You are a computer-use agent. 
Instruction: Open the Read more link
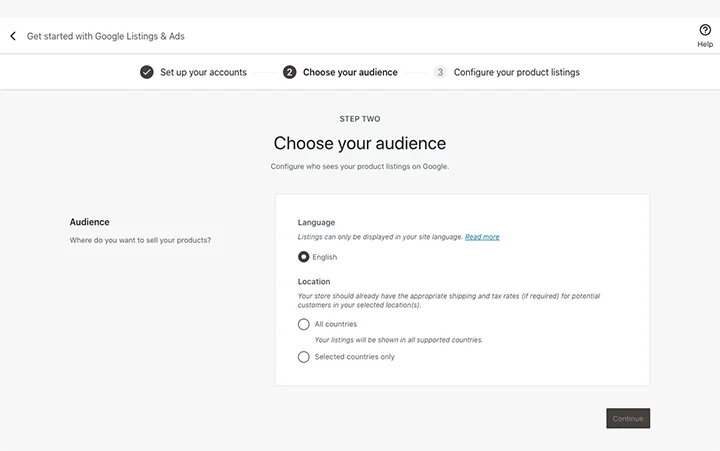coord(482,237)
